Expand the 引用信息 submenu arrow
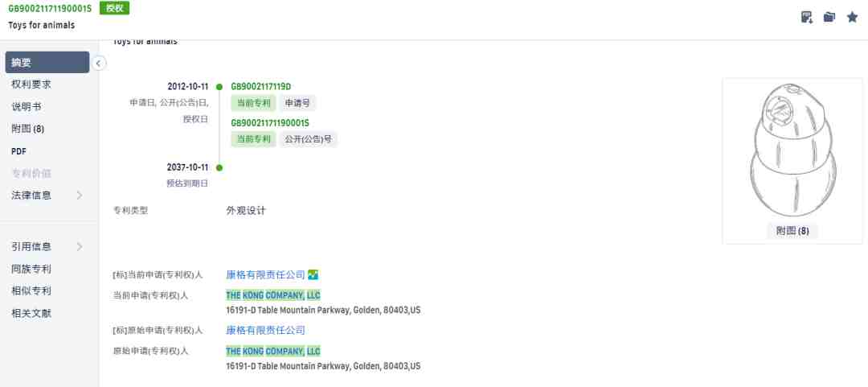 [x=79, y=246]
